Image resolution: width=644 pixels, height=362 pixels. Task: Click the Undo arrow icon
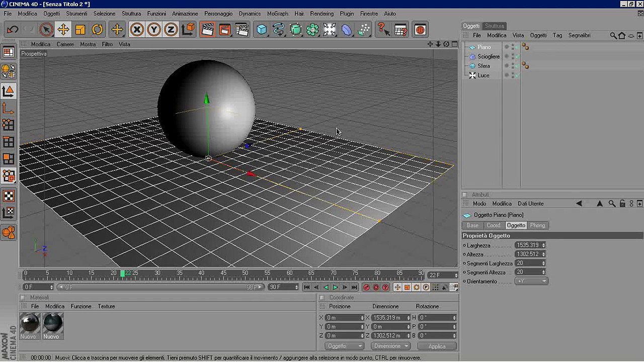pos(13,30)
